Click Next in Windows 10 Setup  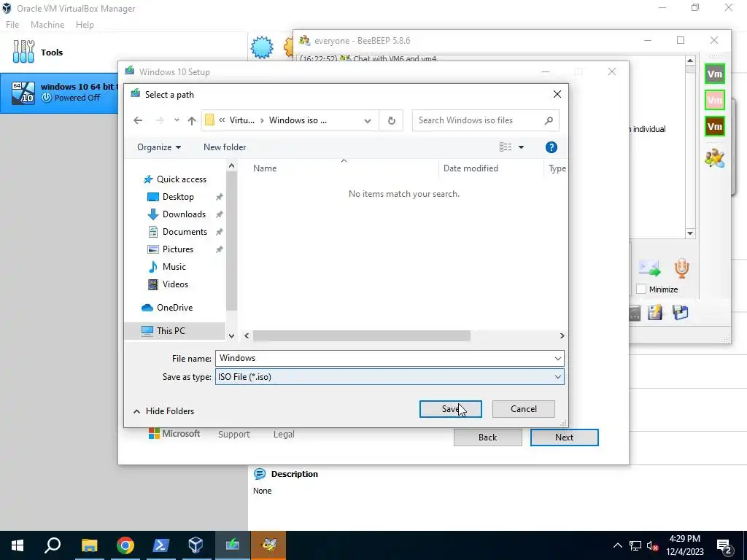coord(564,437)
